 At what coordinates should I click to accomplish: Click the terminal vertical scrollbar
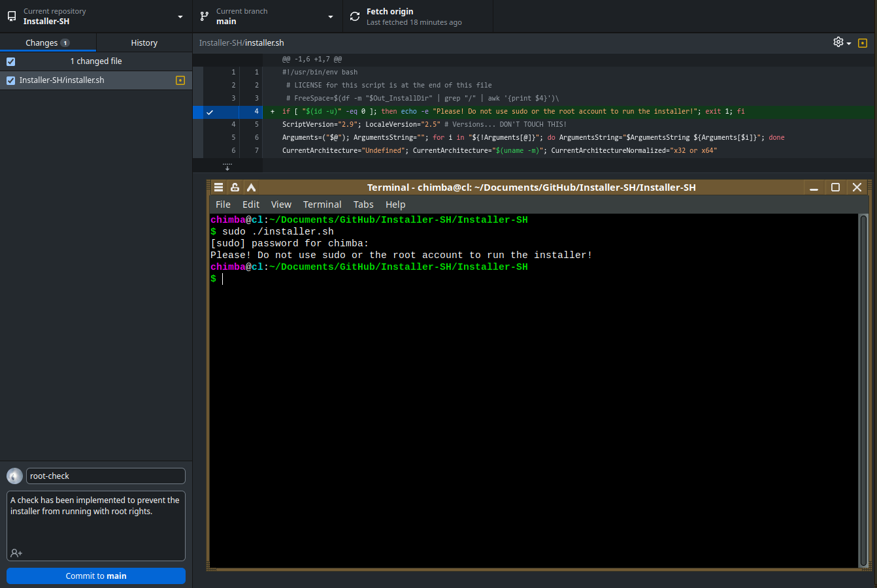tap(863, 391)
